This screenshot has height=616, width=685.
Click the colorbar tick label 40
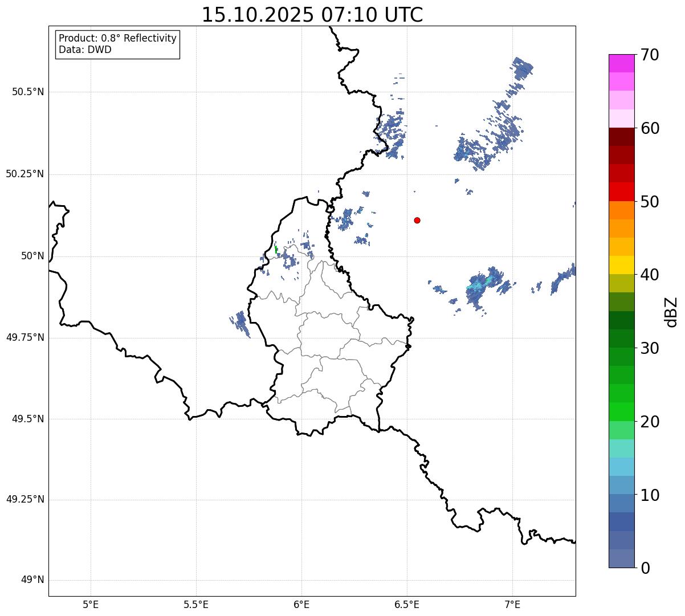click(x=650, y=275)
